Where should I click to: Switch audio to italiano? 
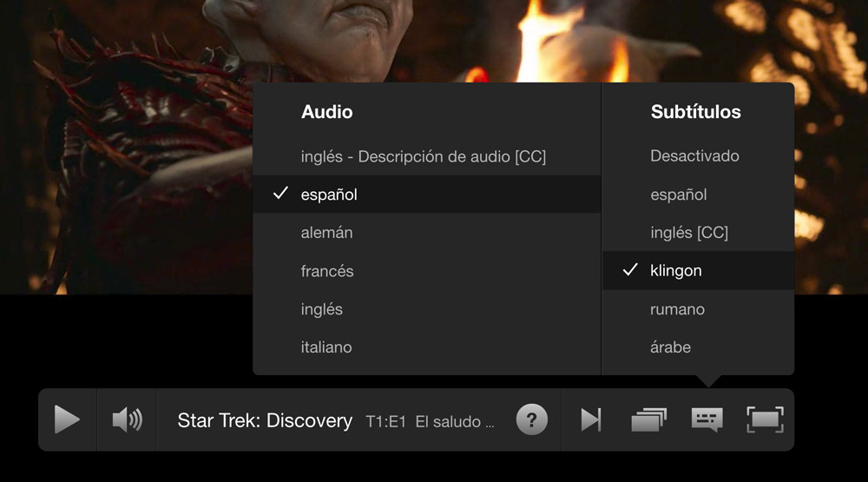pyautogui.click(x=427, y=347)
